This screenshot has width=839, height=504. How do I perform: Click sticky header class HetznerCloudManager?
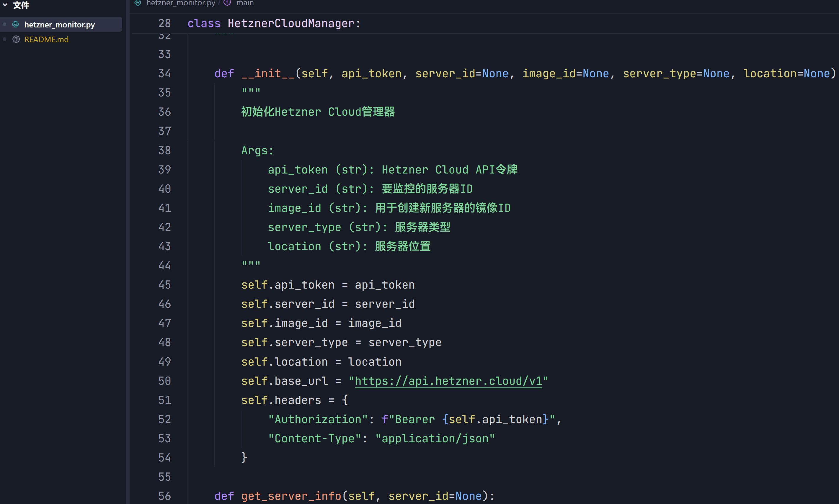274,23
